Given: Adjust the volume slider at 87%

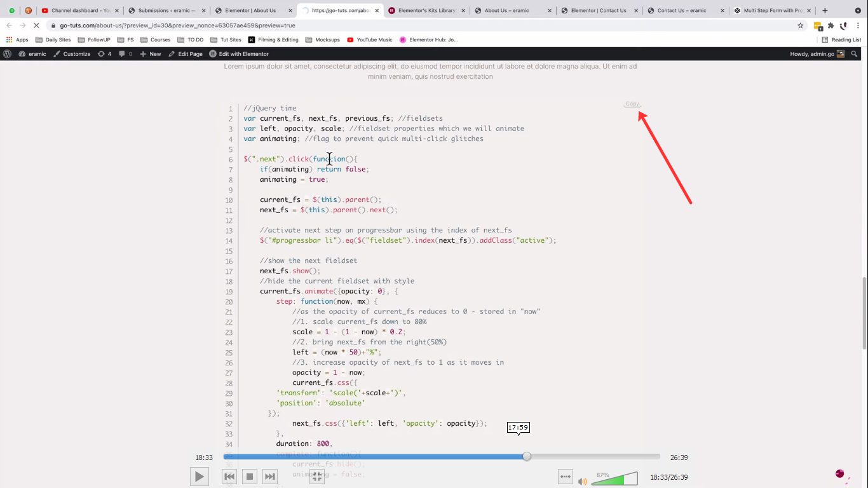Looking at the screenshot, I should (614, 478).
